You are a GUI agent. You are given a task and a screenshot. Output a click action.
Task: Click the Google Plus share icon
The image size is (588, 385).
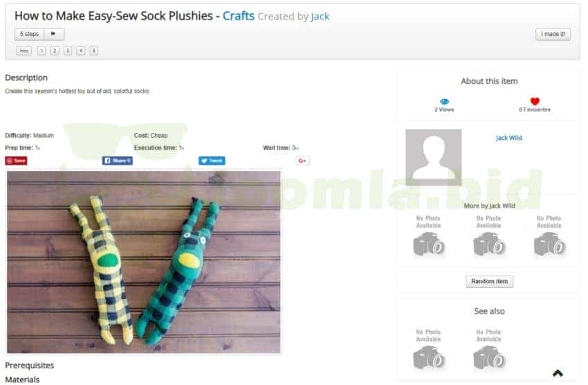click(x=302, y=161)
